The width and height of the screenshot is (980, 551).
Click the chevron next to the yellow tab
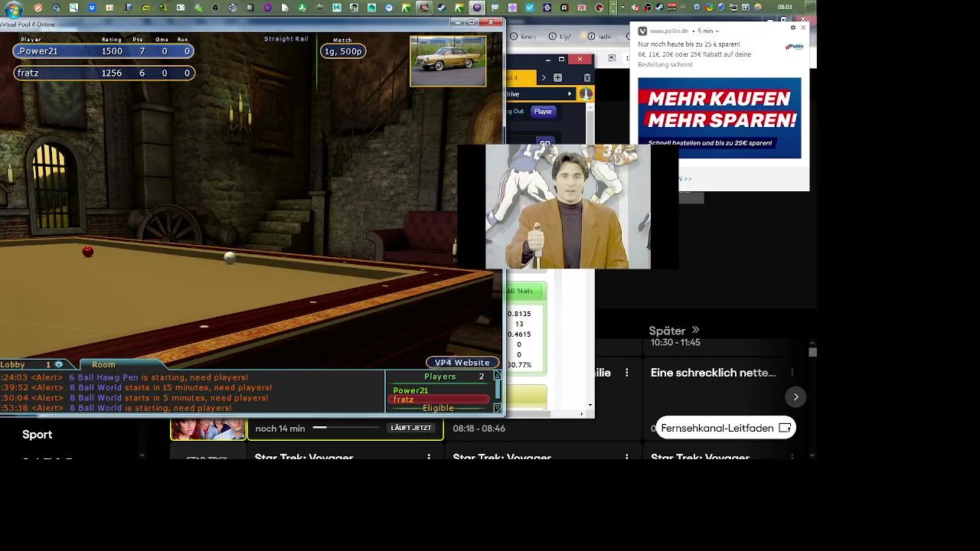[544, 78]
